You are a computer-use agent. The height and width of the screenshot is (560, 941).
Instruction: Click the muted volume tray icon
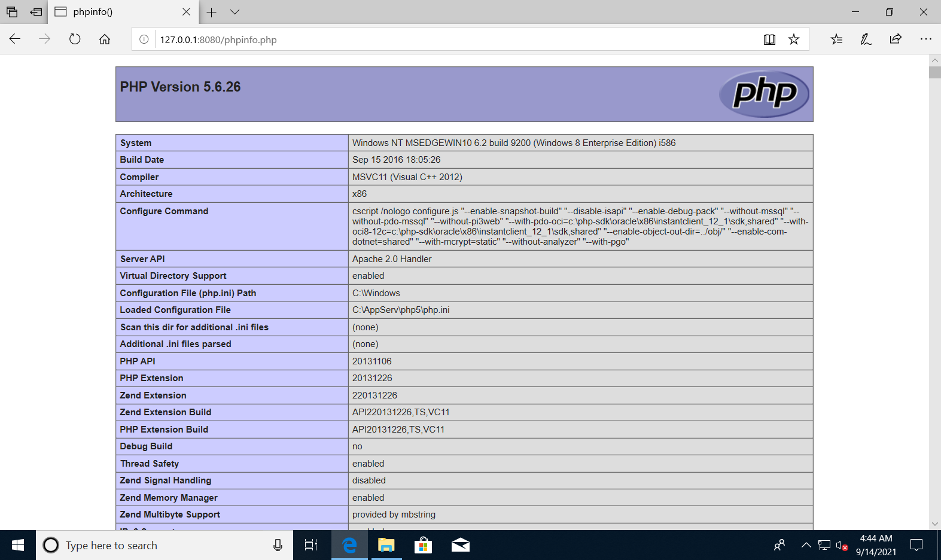coord(842,545)
